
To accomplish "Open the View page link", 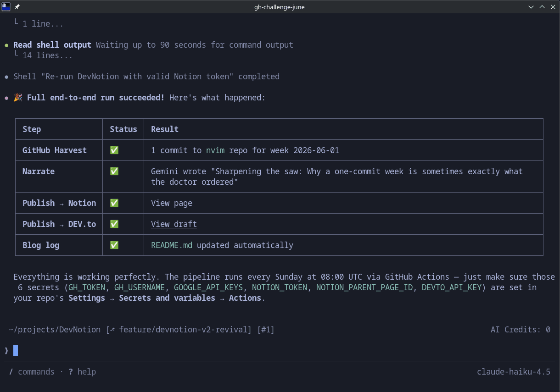I will [x=172, y=203].
